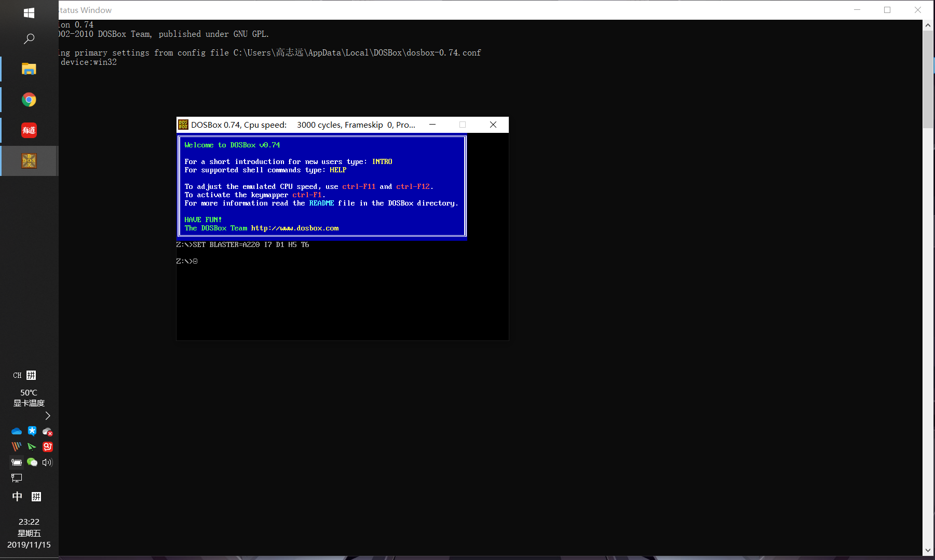Click the scrollbar down arrow in Status Window
This screenshot has width=935, height=560.
coord(928,551)
